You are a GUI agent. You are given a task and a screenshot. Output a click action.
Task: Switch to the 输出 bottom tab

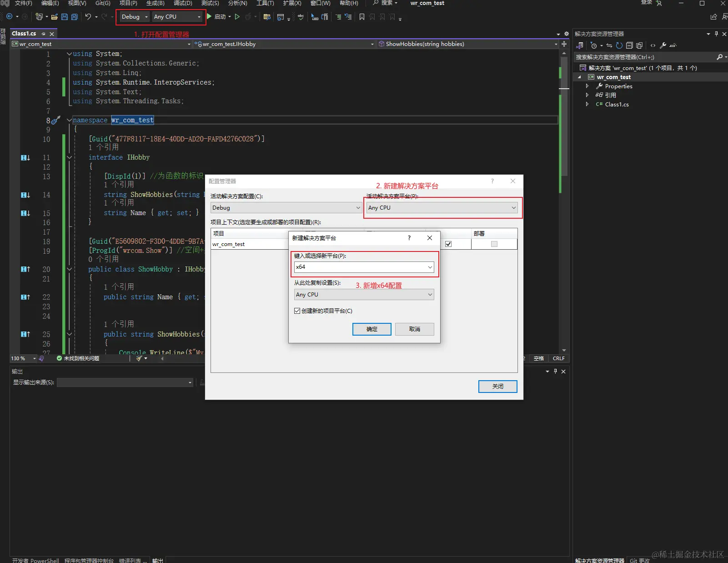pyautogui.click(x=157, y=560)
